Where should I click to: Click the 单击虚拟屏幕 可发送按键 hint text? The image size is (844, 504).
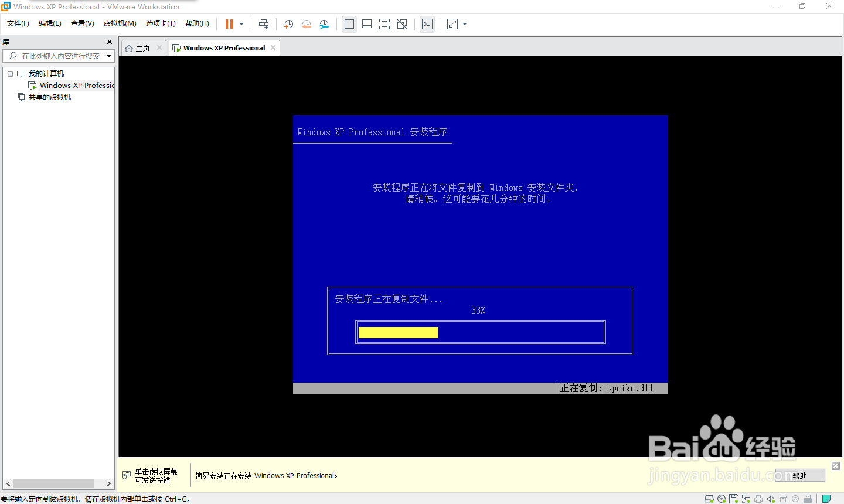point(156,476)
